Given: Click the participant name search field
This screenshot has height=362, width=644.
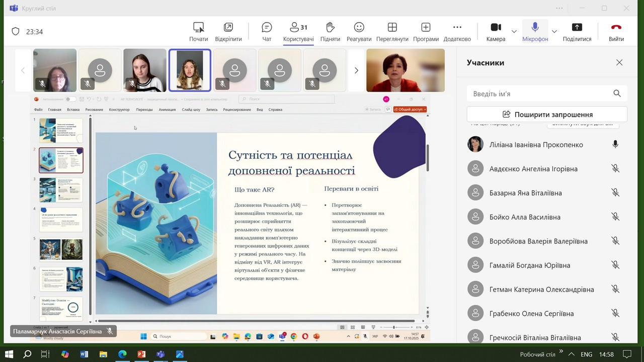Looking at the screenshot, I should [x=541, y=94].
